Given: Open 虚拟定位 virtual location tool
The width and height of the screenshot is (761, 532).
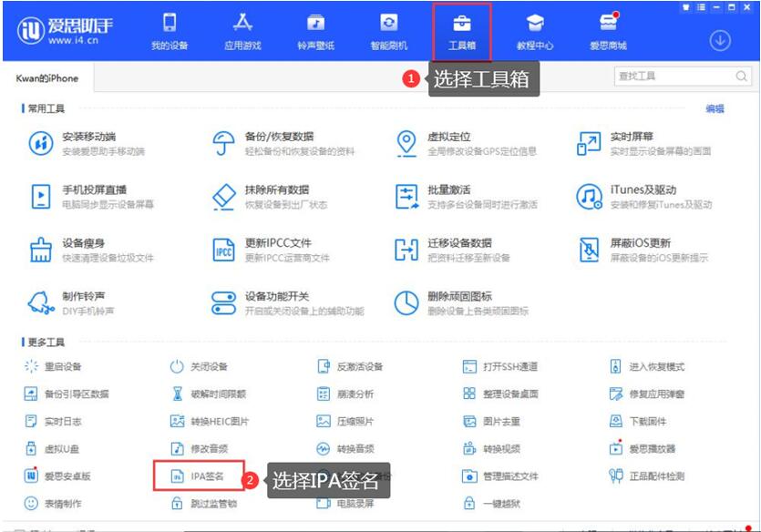Looking at the screenshot, I should [447, 143].
